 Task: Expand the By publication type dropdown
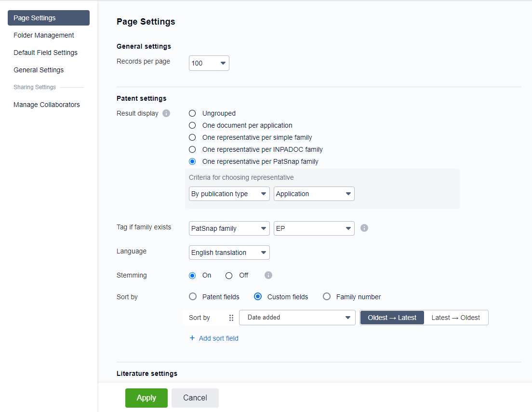[229, 194]
